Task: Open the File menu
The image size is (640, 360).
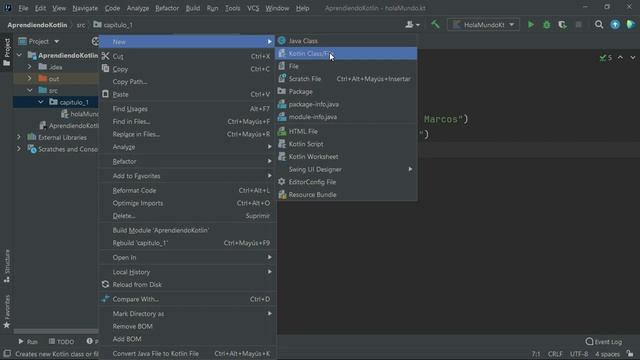Action: click(x=23, y=8)
